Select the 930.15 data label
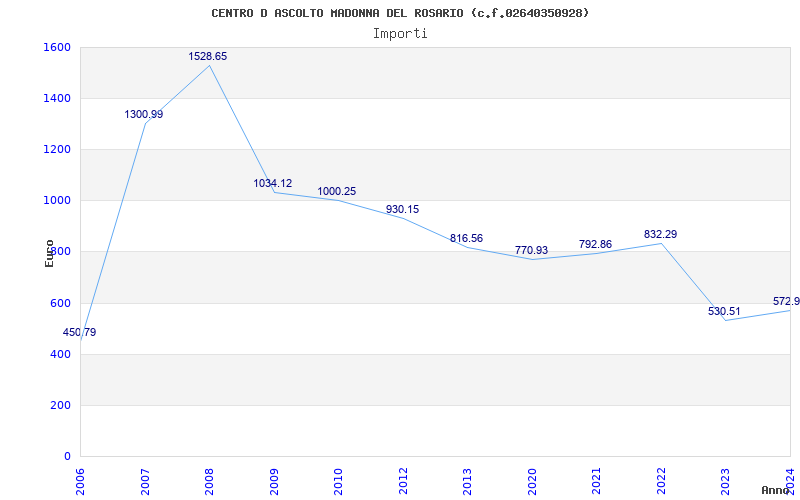The height and width of the screenshot is (500, 800). pos(403,210)
